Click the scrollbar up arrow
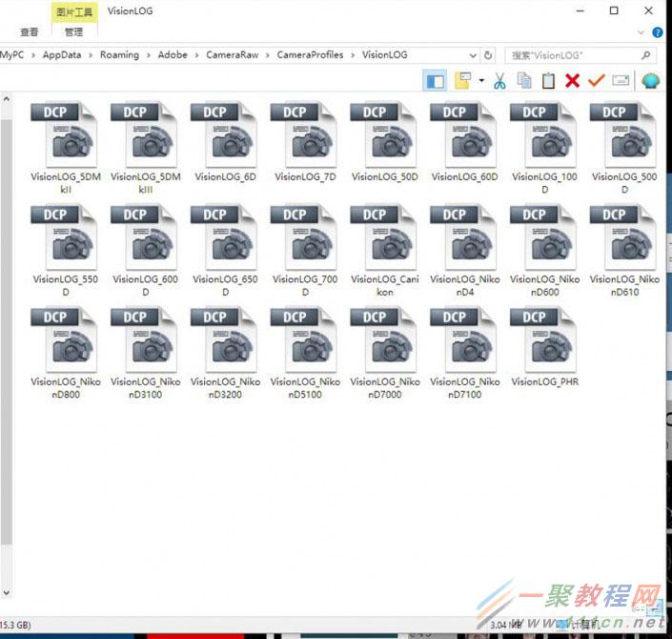 (7, 99)
